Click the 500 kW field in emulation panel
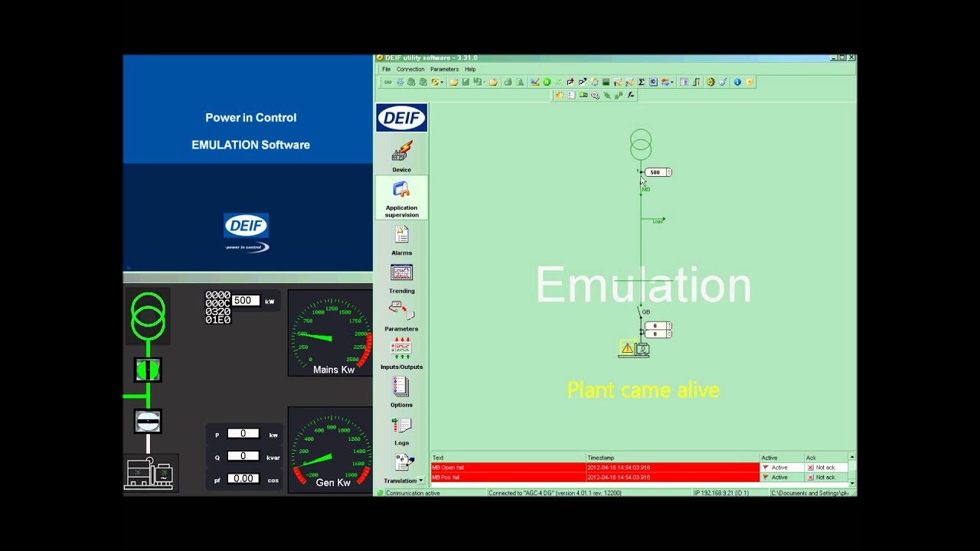The height and width of the screenshot is (551, 980). tap(246, 301)
